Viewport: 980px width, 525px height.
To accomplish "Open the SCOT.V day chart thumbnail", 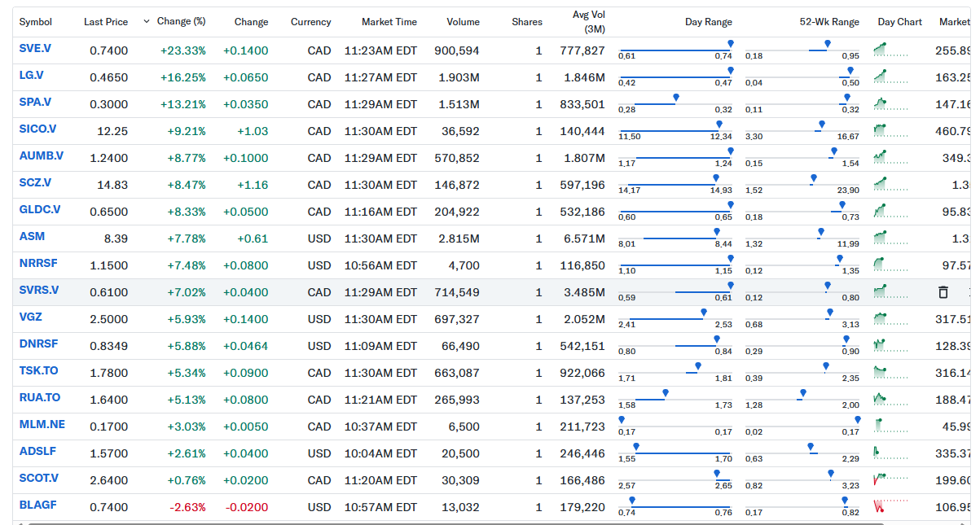I will pyautogui.click(x=890, y=480).
